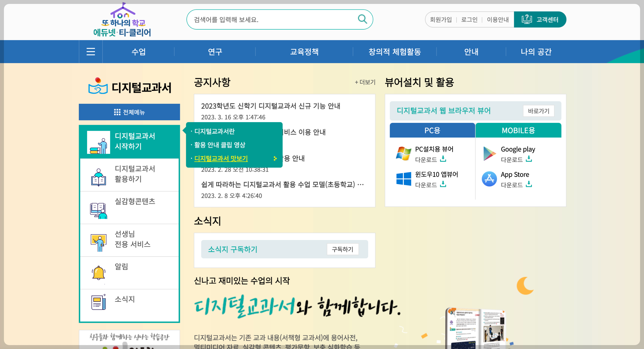Screen dimensions: 644x349
Task: Click the 소식지 newsletter icon in sidebar
Action: [99, 302]
